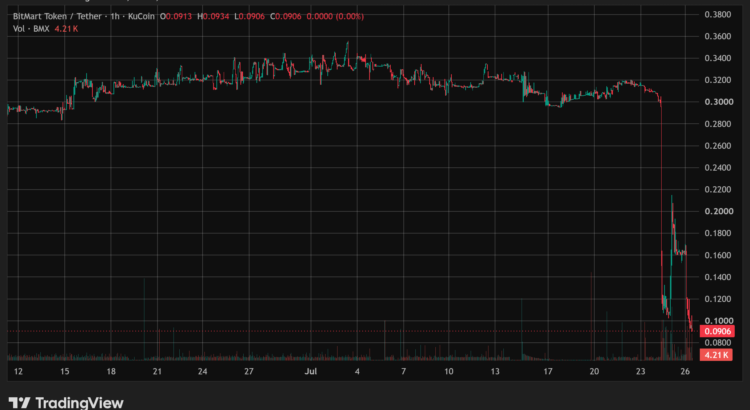Click the 17 date label on time axis

pyautogui.click(x=548, y=371)
